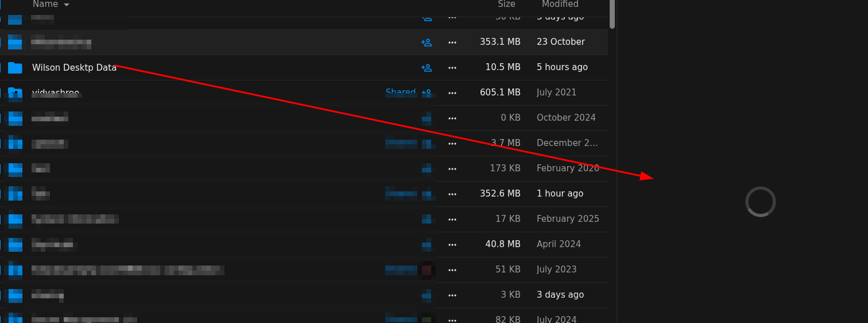Sort the file list by Size
The width and height of the screenshot is (868, 323).
pyautogui.click(x=506, y=5)
